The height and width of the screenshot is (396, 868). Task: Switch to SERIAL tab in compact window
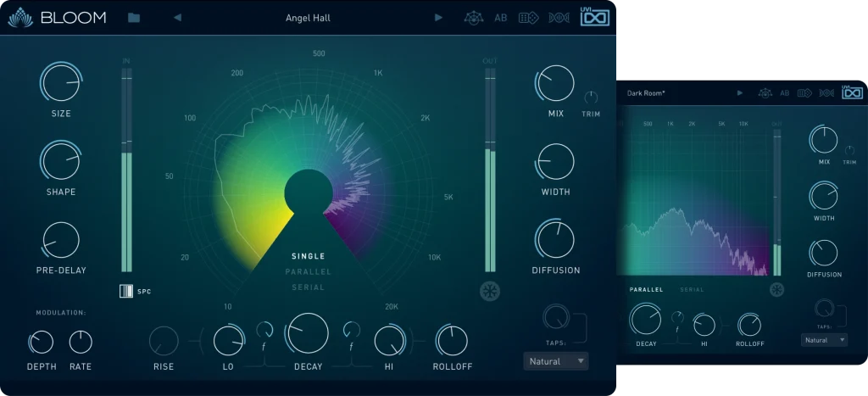(x=692, y=290)
